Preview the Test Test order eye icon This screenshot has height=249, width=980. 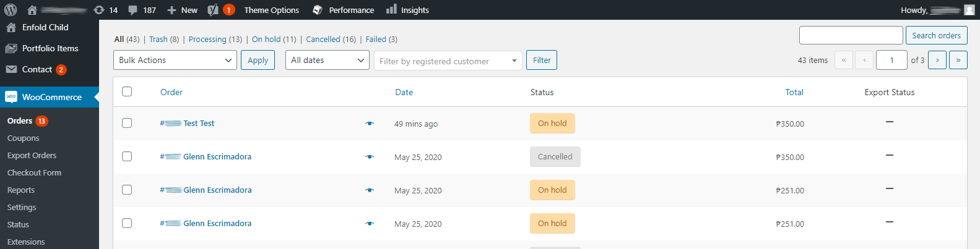coord(370,124)
